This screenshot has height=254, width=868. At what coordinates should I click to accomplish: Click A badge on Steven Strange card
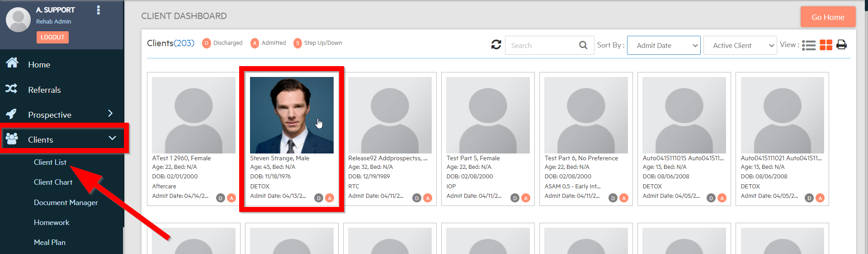point(330,198)
